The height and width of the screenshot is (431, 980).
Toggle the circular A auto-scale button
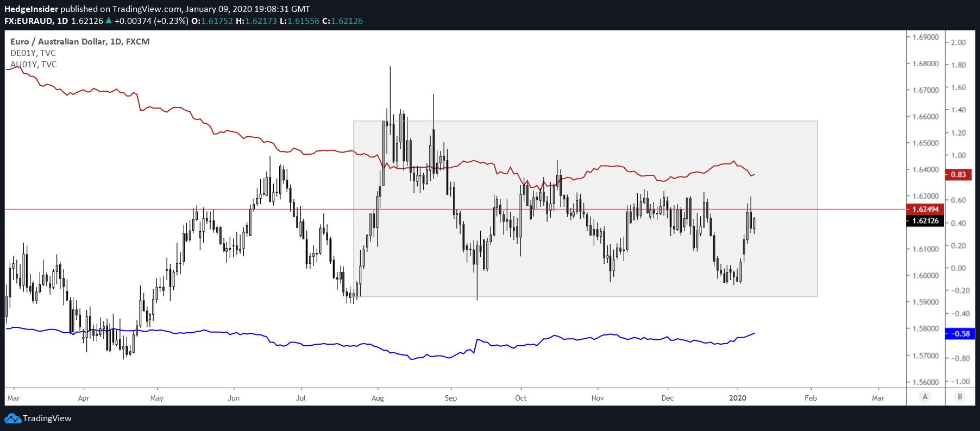[925, 397]
